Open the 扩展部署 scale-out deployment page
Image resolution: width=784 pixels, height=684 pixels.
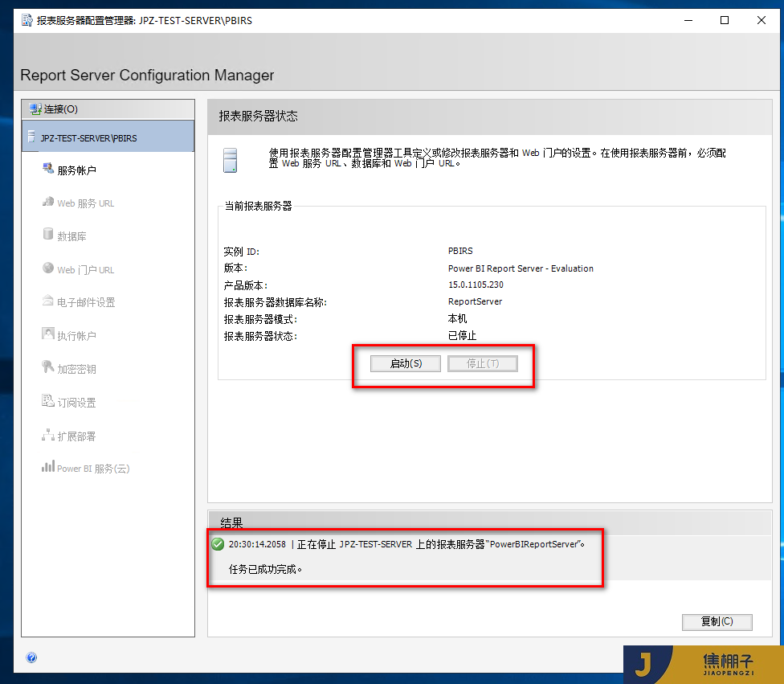[76, 435]
